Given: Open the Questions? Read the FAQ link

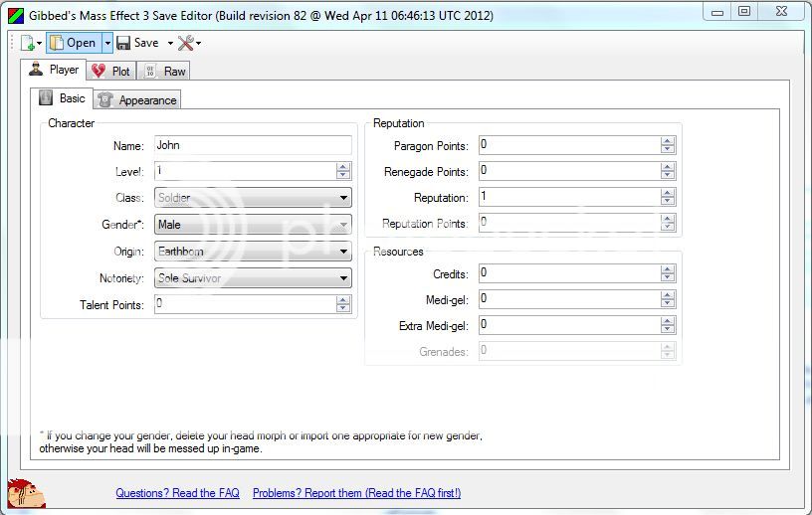Looking at the screenshot, I should (x=177, y=493).
